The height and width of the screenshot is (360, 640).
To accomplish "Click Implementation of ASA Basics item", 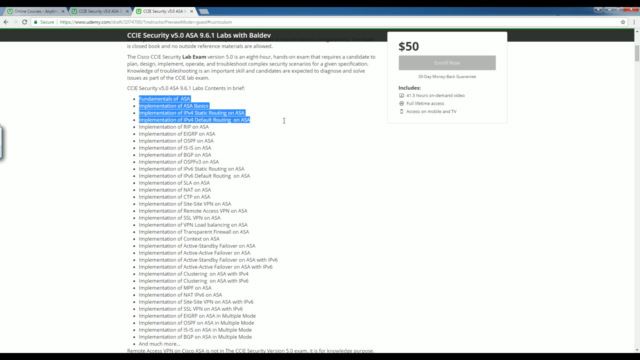I will (x=173, y=106).
